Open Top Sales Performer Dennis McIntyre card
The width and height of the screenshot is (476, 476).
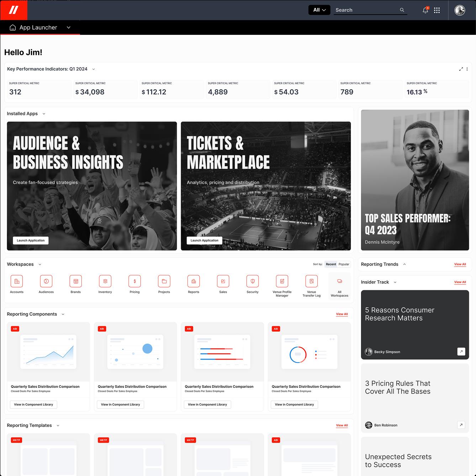tap(415, 180)
